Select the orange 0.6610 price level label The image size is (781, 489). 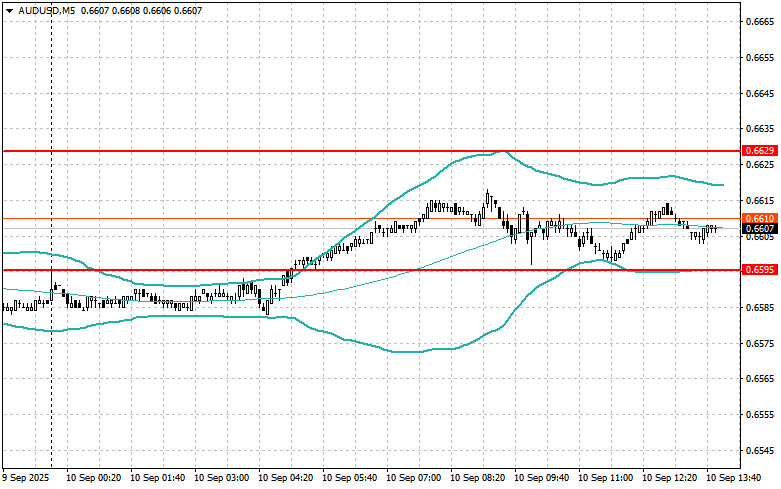pyautogui.click(x=760, y=219)
